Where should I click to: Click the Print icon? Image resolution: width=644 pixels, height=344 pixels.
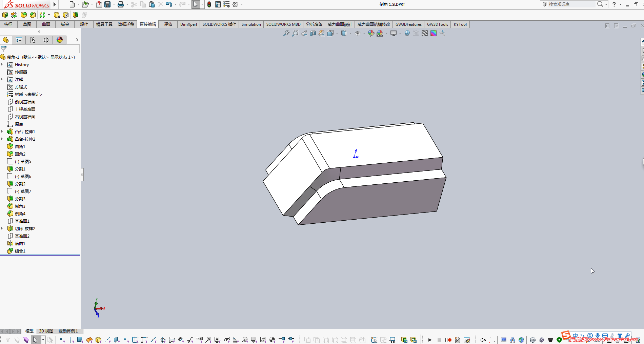(x=121, y=4)
